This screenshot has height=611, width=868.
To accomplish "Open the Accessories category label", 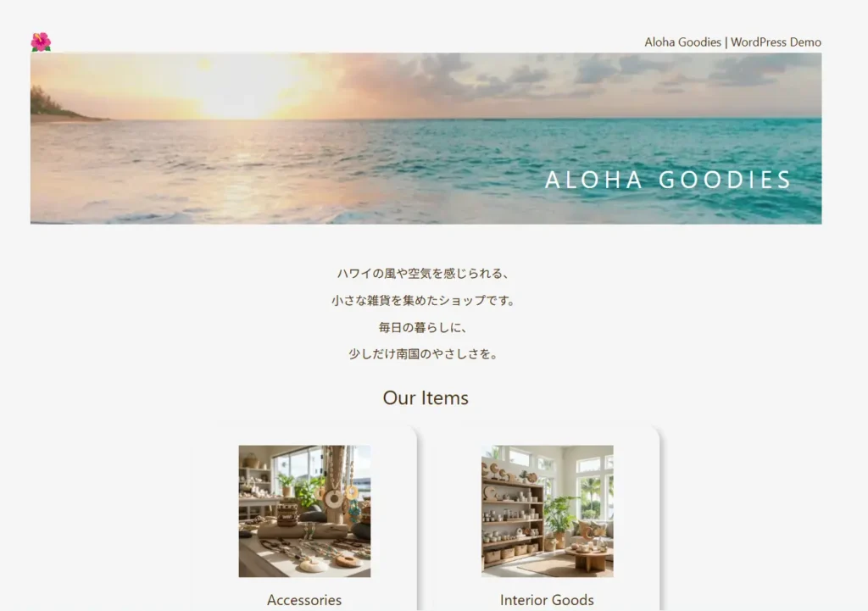I will point(304,600).
